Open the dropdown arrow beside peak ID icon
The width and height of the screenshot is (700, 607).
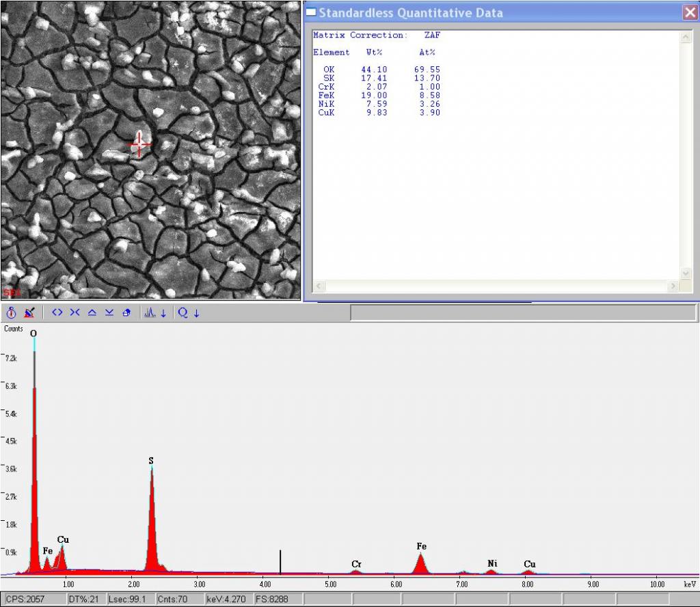tap(163, 313)
